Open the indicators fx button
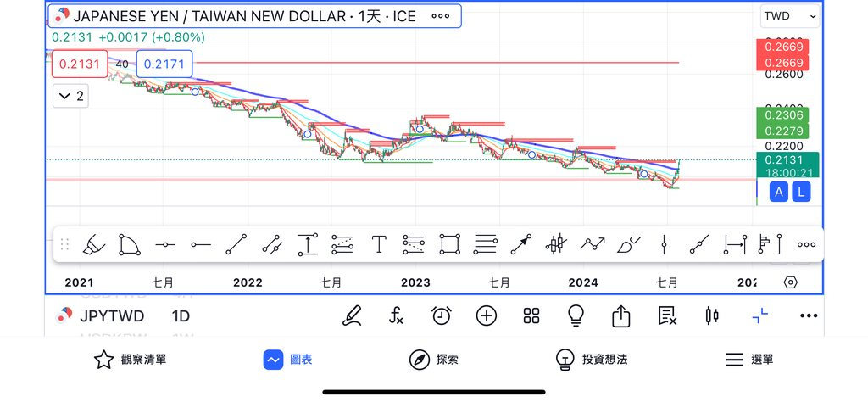This screenshot has width=868, height=402. (x=396, y=316)
